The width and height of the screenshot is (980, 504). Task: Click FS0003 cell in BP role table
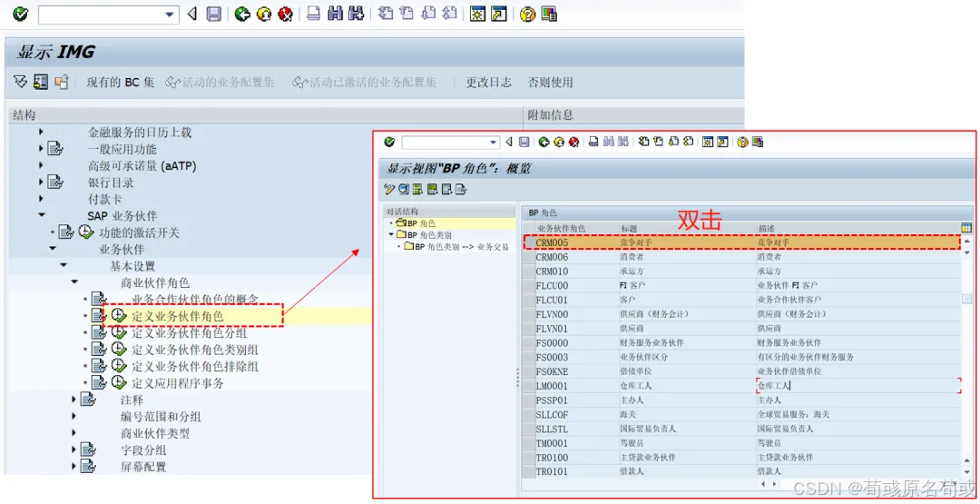point(552,357)
